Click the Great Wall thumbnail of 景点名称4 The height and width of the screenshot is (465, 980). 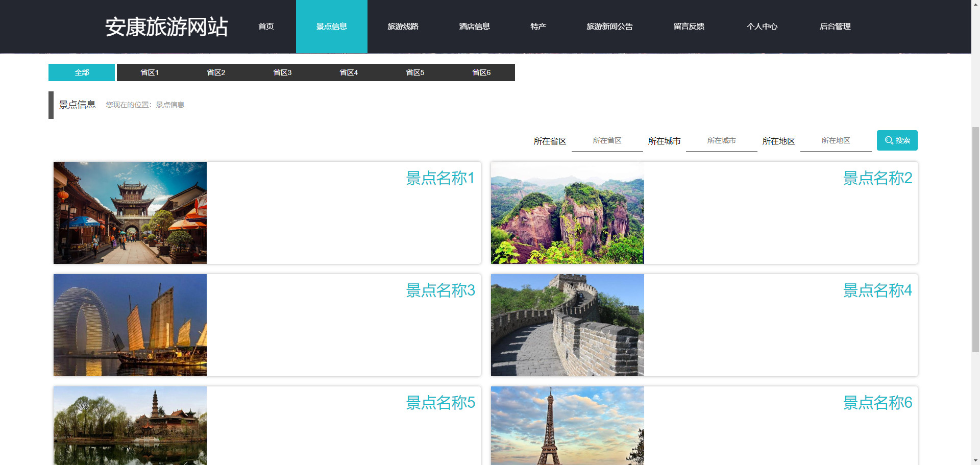click(568, 325)
